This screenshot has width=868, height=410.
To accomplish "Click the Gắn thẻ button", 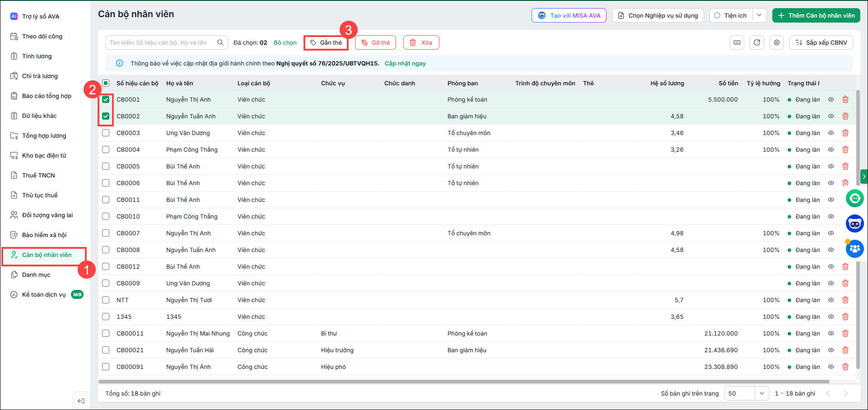I will click(326, 42).
